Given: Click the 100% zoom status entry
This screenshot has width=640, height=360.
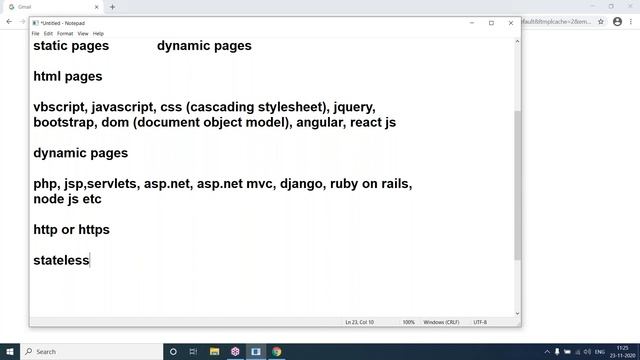Looking at the screenshot, I should pyautogui.click(x=409, y=322).
